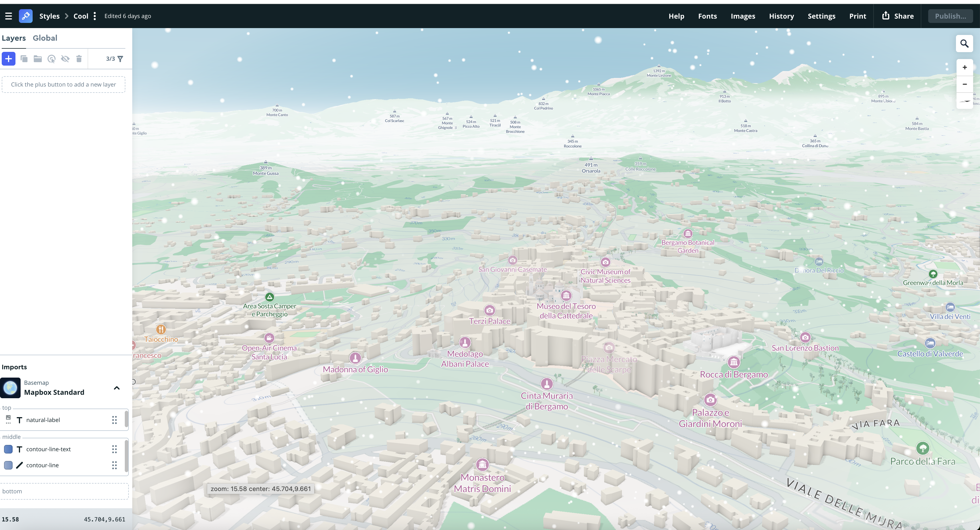Viewport: 980px width, 530px height.
Task: Click the Mapbox Studio logo icon
Action: coord(25,16)
